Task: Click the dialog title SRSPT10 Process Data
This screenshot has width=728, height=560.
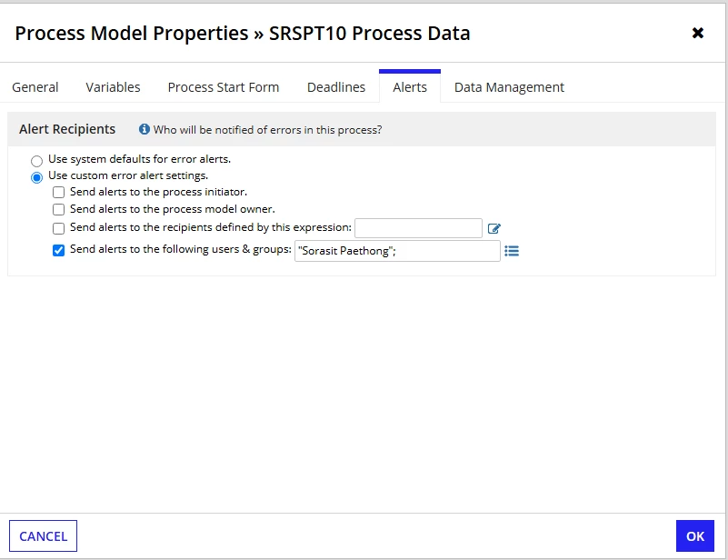Action: [370, 33]
